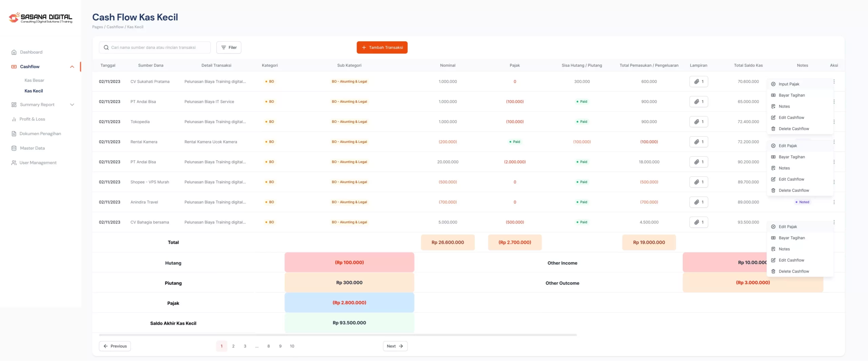Jump to page 10
This screenshot has width=868, height=361.
click(x=292, y=346)
